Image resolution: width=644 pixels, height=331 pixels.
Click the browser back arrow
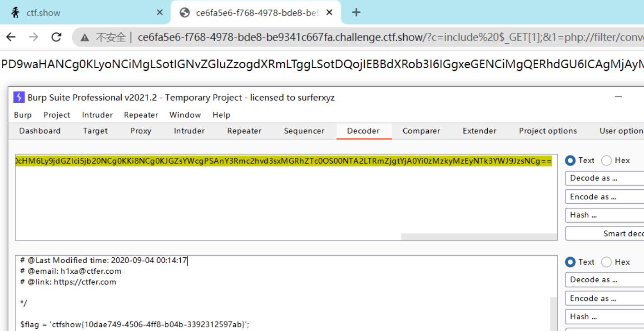11,37
